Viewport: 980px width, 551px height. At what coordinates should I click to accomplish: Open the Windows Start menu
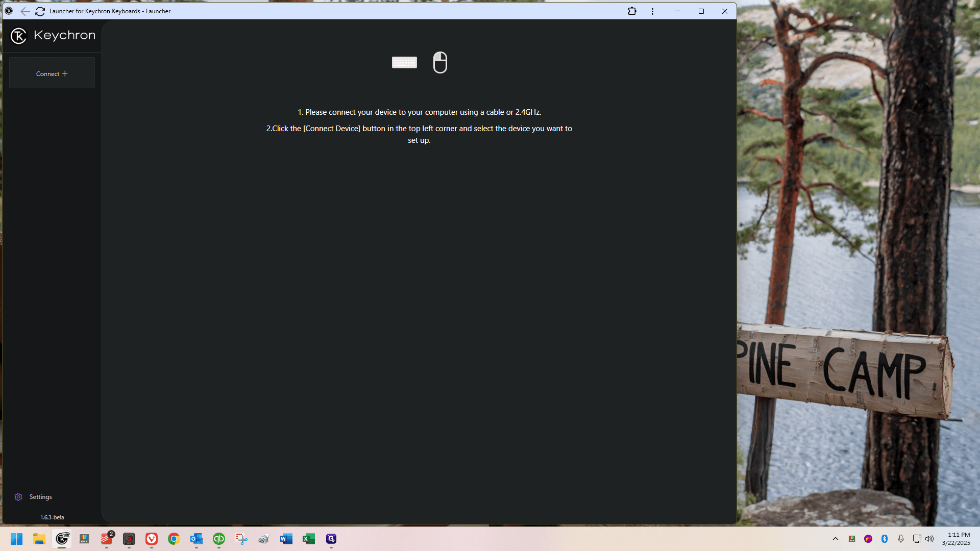pyautogui.click(x=17, y=539)
